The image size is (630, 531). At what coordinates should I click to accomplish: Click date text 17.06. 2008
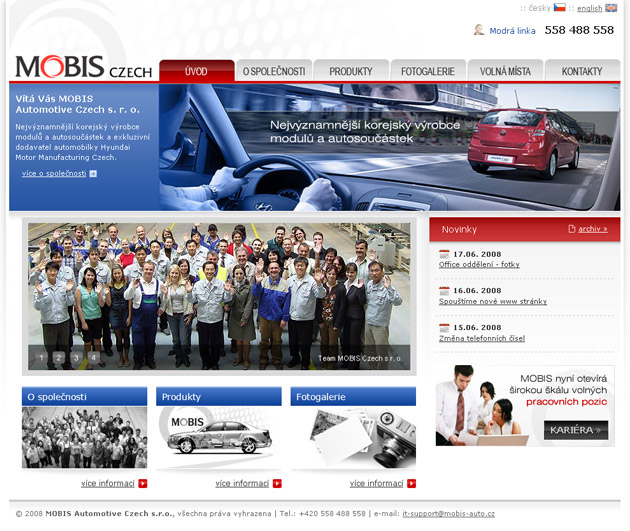(477, 254)
